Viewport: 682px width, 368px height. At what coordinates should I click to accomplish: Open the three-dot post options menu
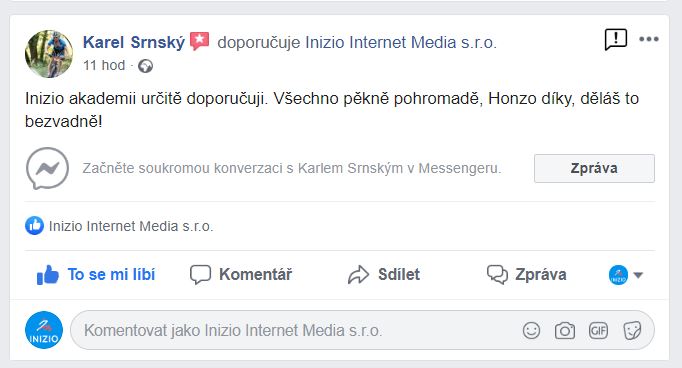(x=649, y=39)
